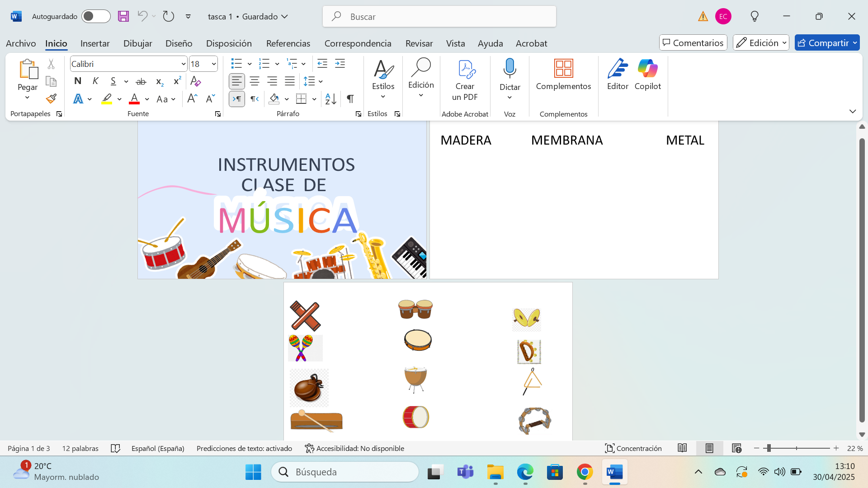
Task: Click the Clear All Formatting icon
Action: click(195, 82)
